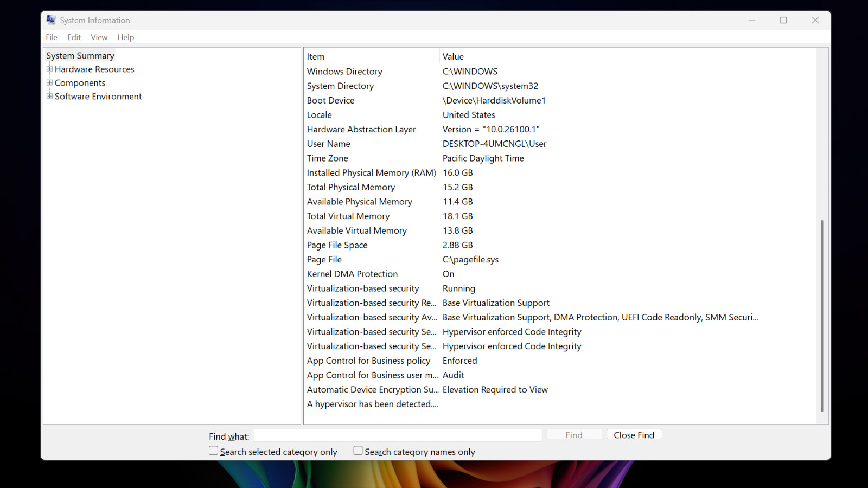Viewport: 868px width, 488px height.
Task: Open the Edit menu
Action: click(x=74, y=37)
